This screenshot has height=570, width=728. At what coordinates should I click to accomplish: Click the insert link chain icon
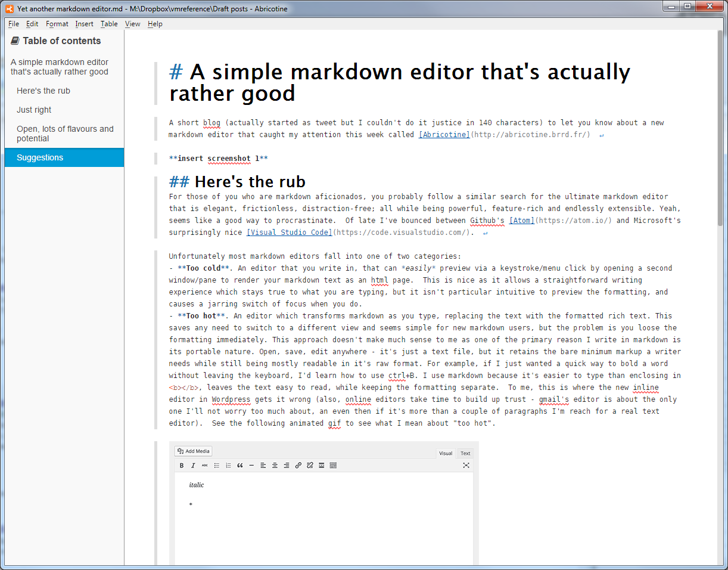(x=298, y=466)
